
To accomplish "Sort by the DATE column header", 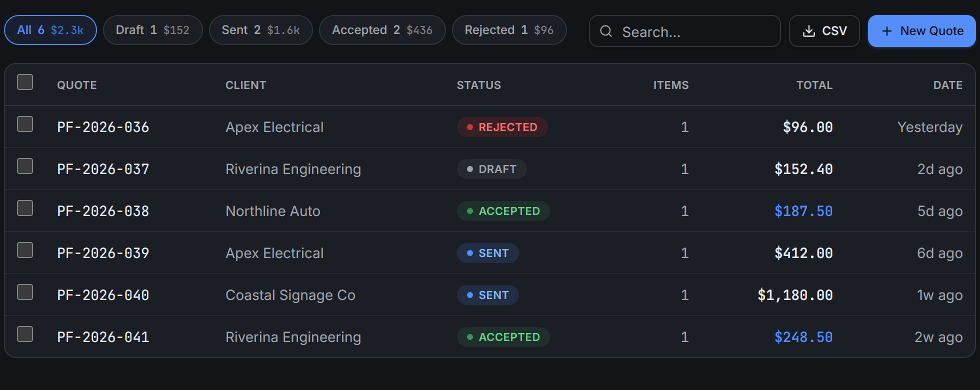I will (948, 85).
